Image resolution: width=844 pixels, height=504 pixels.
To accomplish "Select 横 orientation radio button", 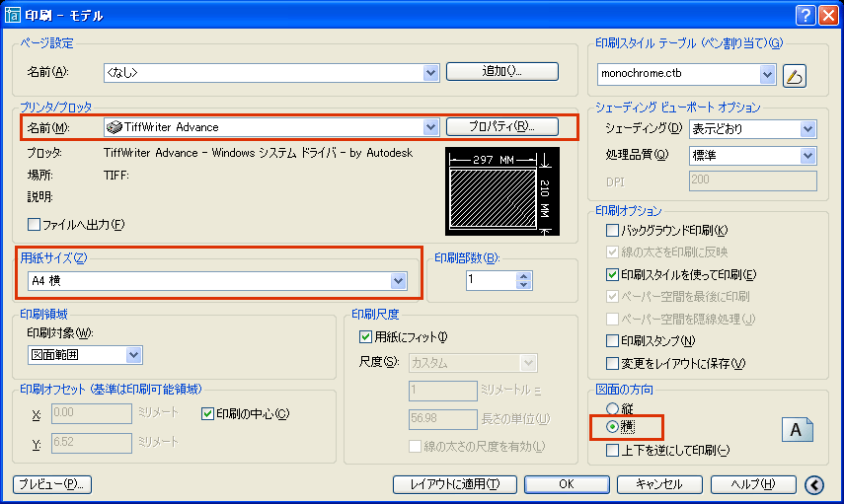I will coord(612,426).
